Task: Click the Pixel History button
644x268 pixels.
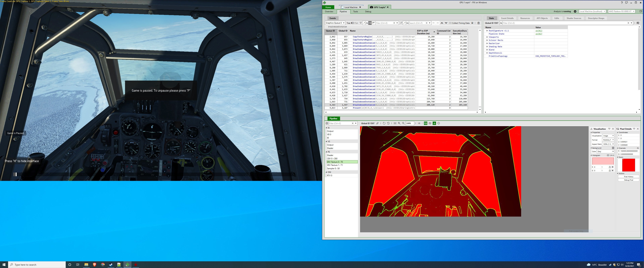Action: [629, 177]
